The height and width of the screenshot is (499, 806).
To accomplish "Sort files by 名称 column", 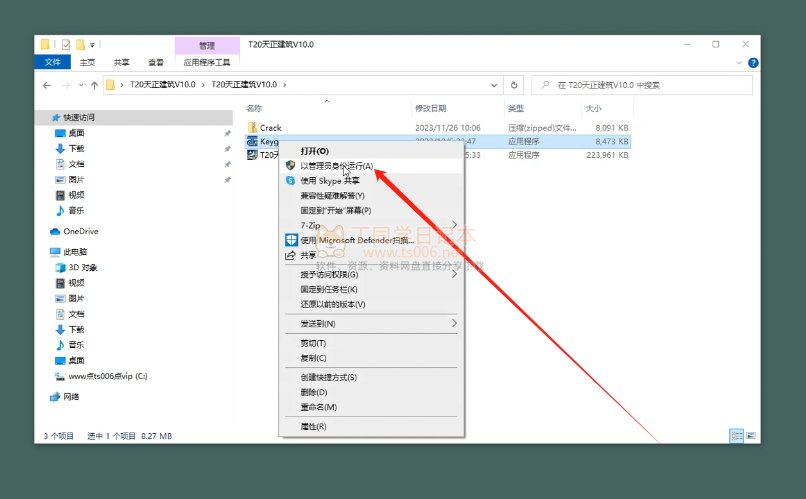I will tap(254, 108).
